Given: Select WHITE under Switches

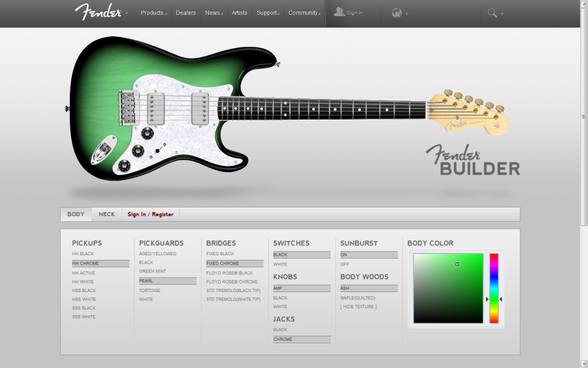Looking at the screenshot, I should [280, 264].
